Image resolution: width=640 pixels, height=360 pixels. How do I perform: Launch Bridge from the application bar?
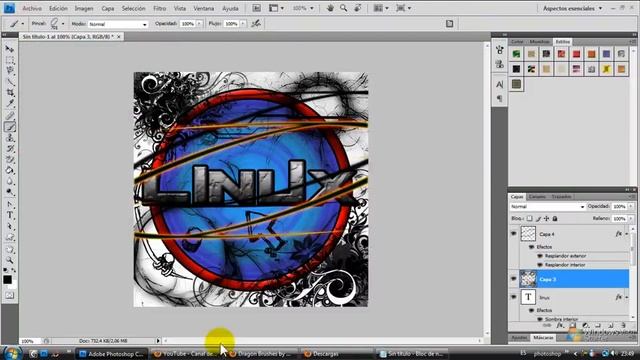click(x=256, y=8)
